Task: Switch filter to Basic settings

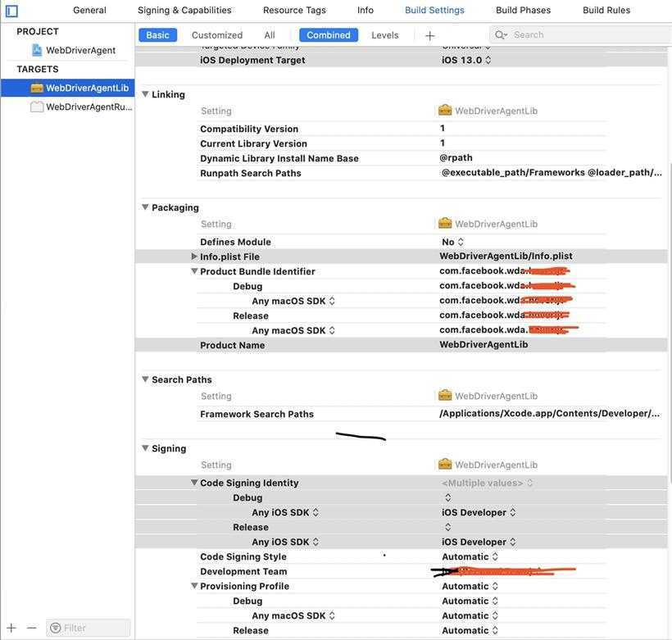Action: point(157,35)
